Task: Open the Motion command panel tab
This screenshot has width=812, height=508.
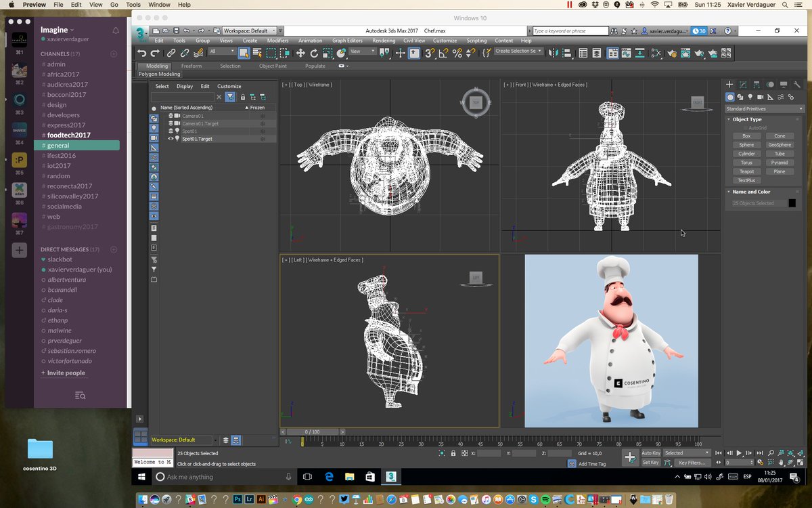Action: click(x=770, y=85)
